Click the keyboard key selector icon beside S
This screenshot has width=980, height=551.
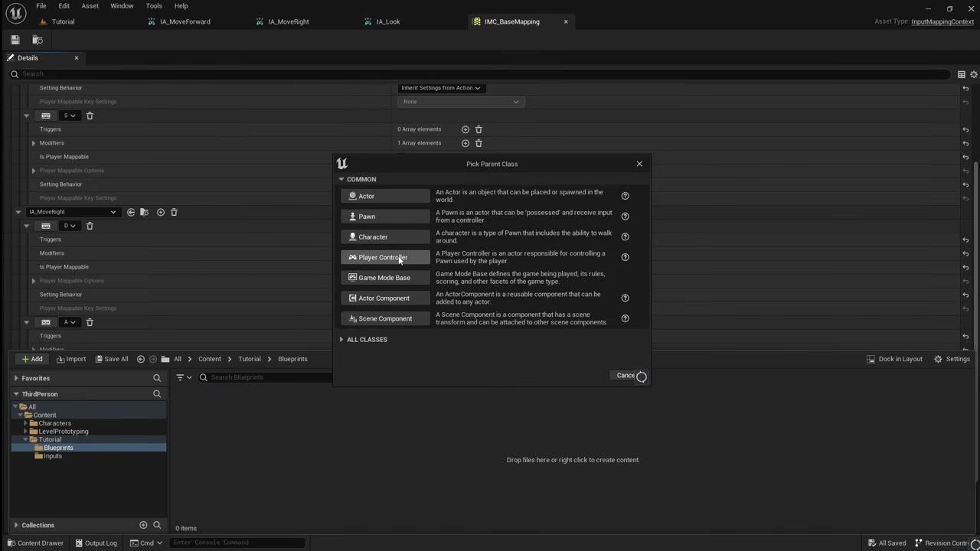click(46, 116)
